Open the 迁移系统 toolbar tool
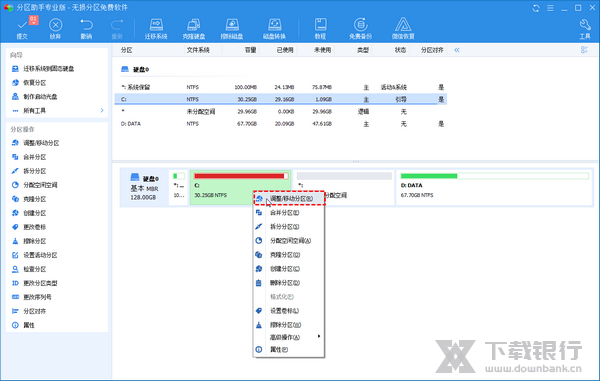 156,29
